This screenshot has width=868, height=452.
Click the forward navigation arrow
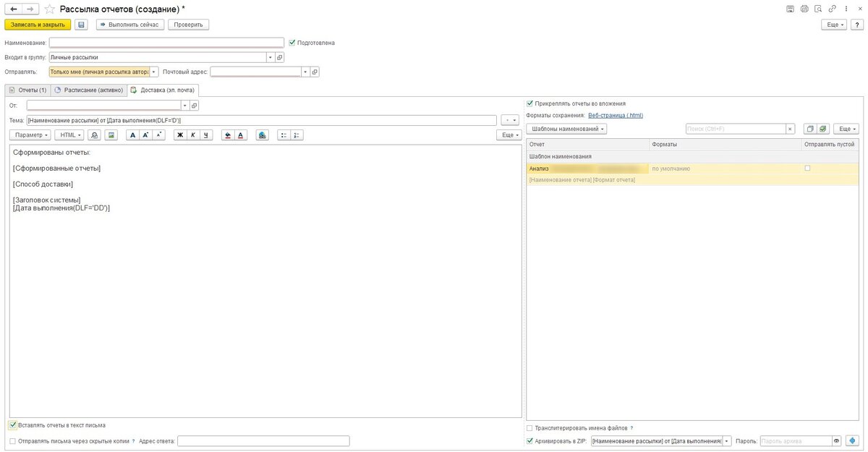(x=30, y=9)
